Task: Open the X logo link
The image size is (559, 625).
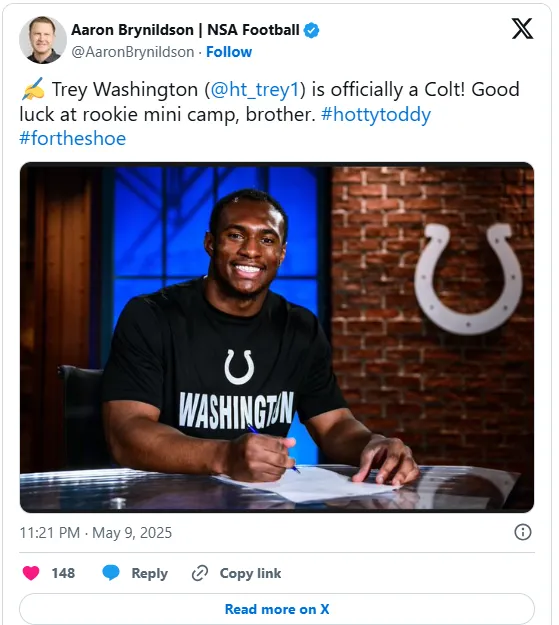Action: (x=522, y=29)
